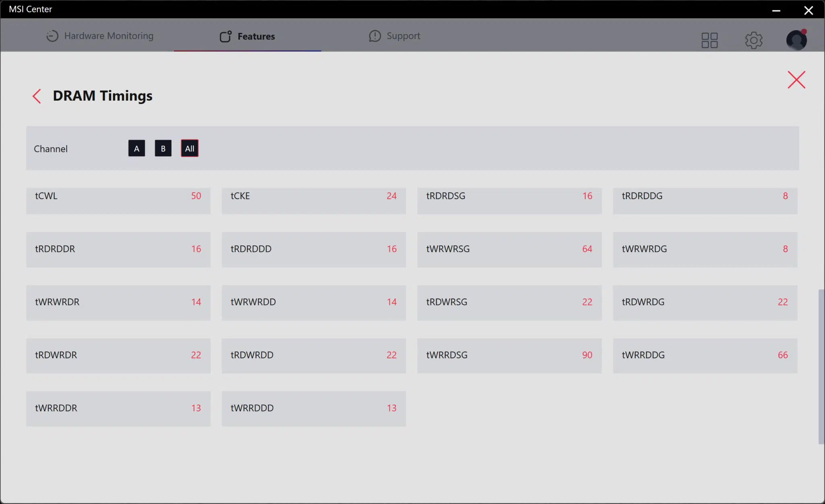Select channel A

[137, 148]
